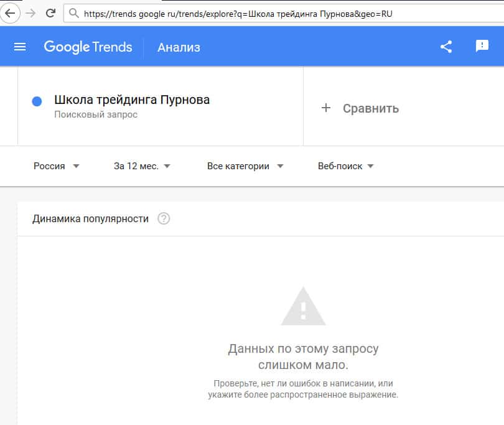Viewport: 504px width, 425px height.
Task: Expand the Все категории dropdown
Action: 245,166
